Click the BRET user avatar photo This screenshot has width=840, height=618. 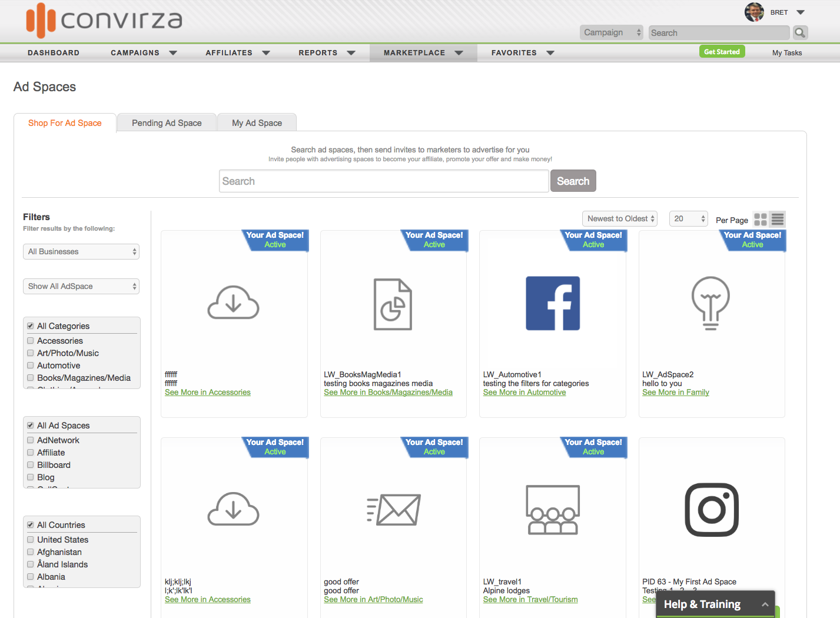(754, 12)
